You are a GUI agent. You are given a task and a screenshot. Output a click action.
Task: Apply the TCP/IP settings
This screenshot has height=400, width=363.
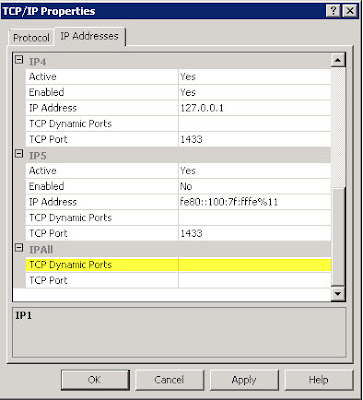point(244,380)
